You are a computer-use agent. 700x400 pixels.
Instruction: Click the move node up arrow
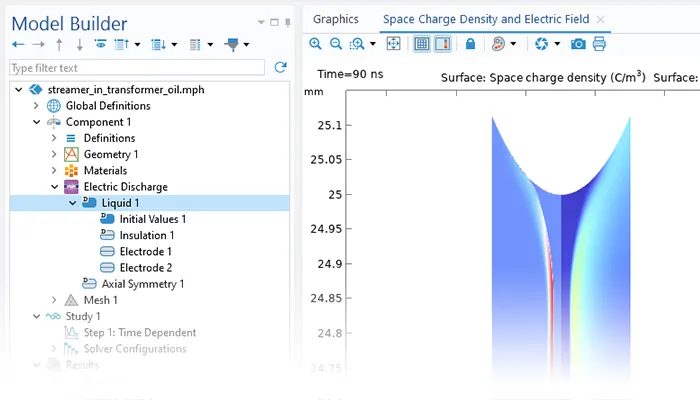59,45
